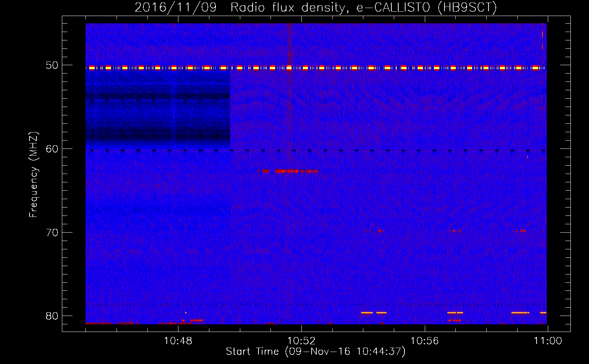Click the "50" frequency tick label

(x=52, y=66)
